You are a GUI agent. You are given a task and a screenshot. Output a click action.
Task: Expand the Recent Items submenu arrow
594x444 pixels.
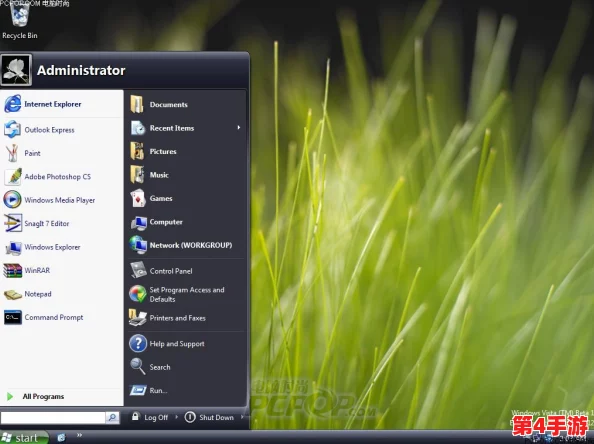point(239,128)
